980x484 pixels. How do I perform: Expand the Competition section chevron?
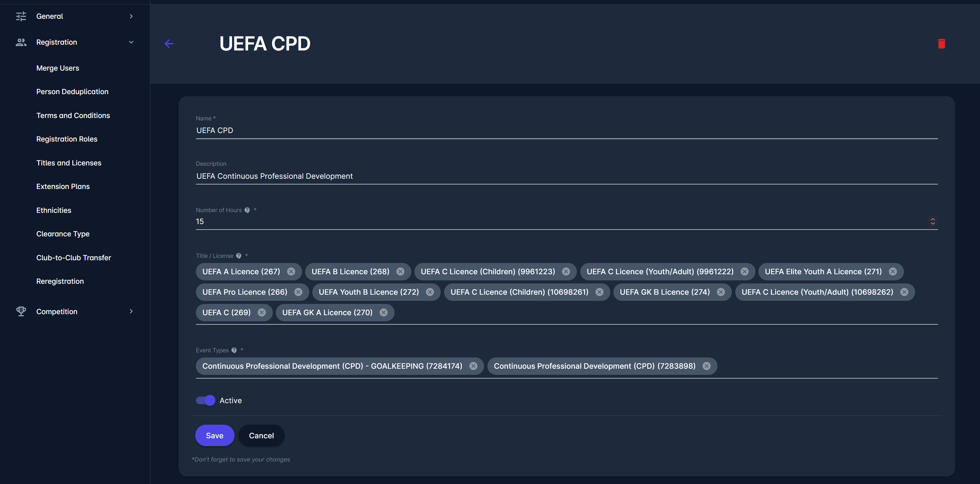click(131, 311)
